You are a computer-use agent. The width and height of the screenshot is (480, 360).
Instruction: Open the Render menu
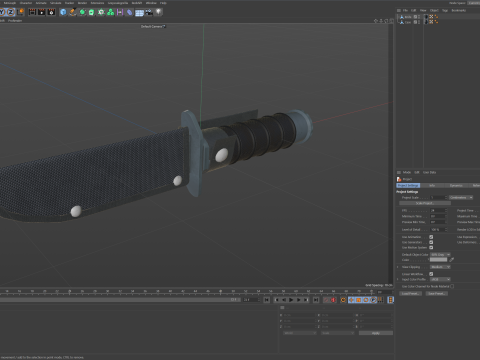click(82, 3)
